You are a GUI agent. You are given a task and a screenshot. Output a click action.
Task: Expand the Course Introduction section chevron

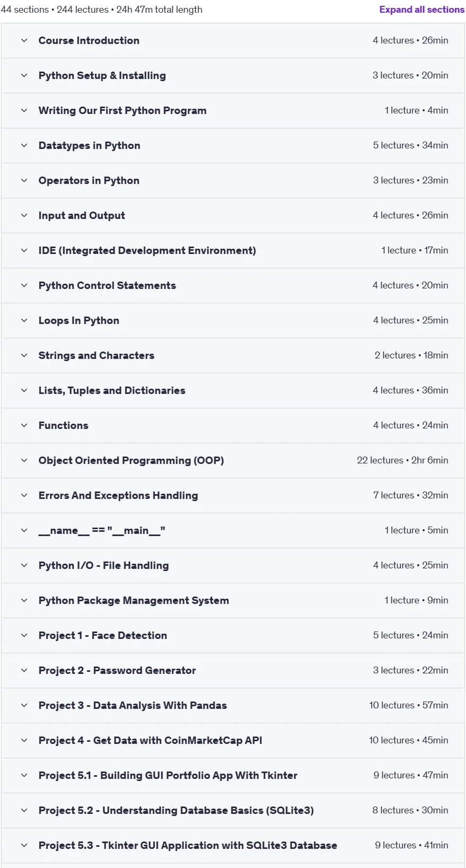24,40
